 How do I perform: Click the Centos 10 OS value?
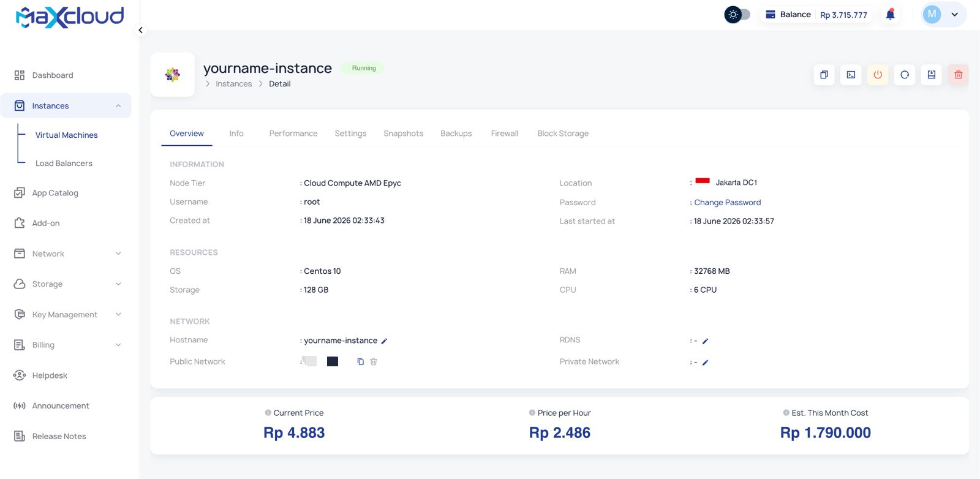pos(322,271)
